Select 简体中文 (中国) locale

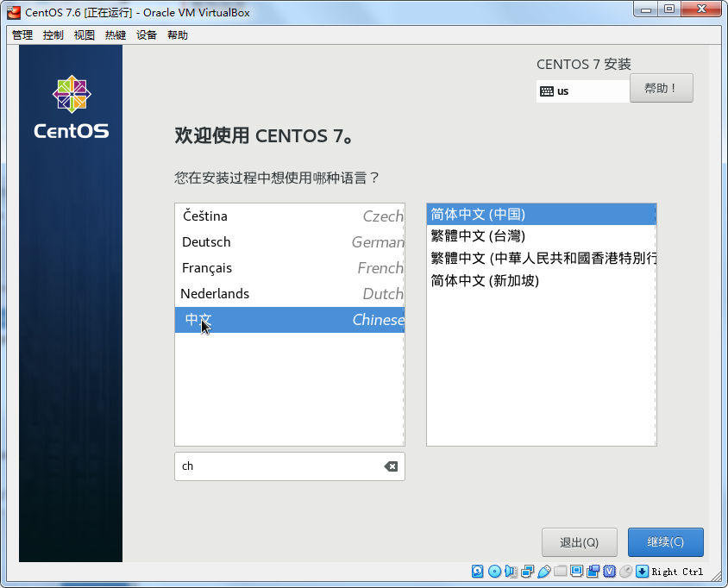pos(542,215)
